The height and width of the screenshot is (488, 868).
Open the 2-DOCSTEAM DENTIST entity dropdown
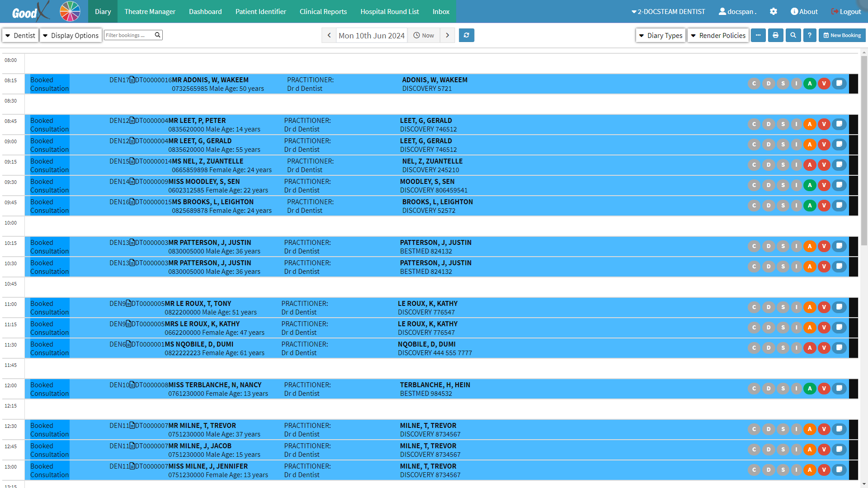[668, 11]
